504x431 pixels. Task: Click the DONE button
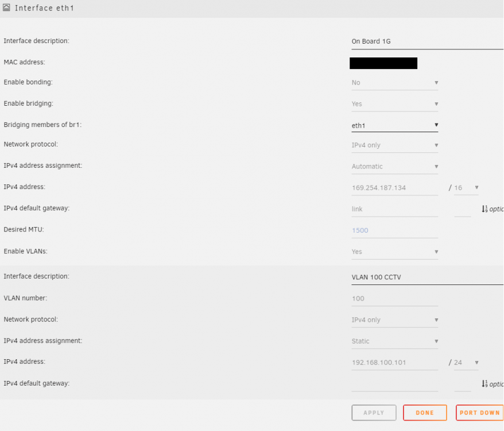click(425, 413)
